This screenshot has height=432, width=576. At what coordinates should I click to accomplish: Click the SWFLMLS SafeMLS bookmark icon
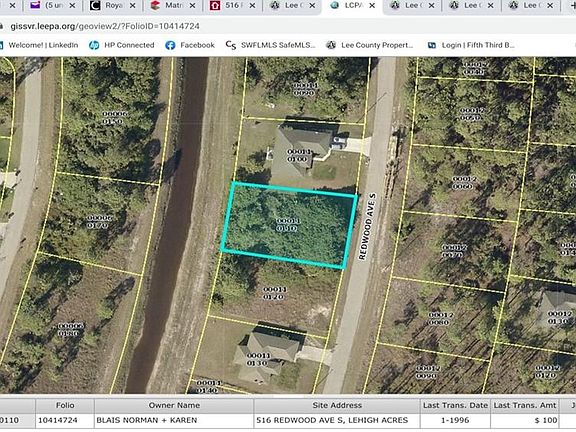(231, 45)
